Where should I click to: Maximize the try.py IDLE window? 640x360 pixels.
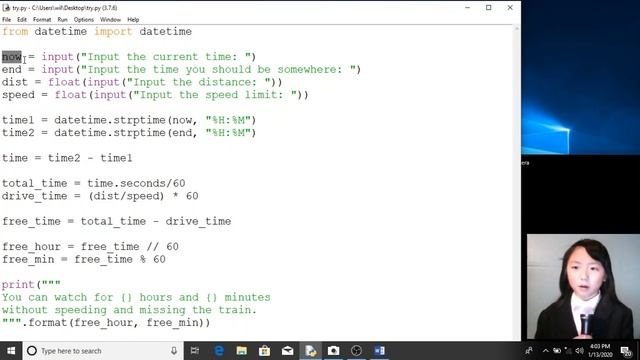pyautogui.click(x=489, y=7)
